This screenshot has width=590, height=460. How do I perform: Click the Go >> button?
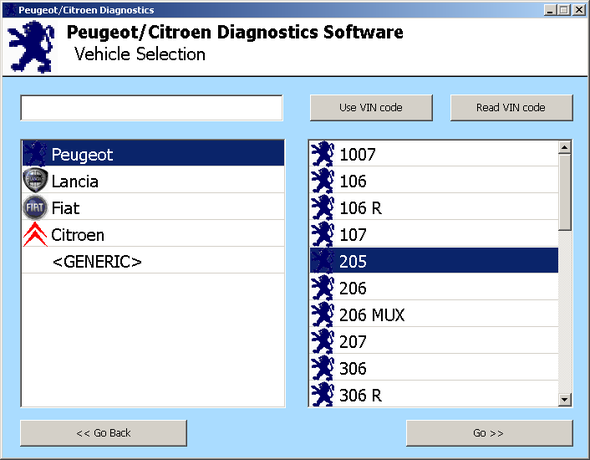tap(490, 433)
